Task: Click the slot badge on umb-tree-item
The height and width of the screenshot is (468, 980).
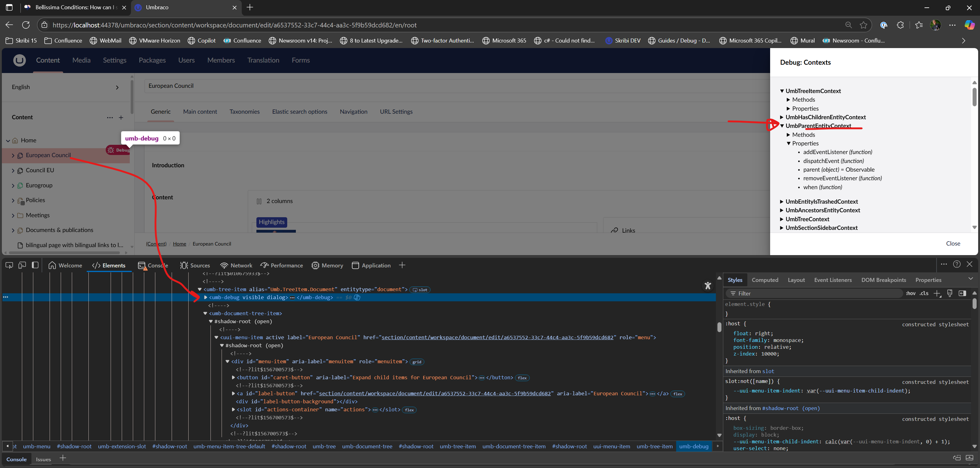Action: point(420,290)
